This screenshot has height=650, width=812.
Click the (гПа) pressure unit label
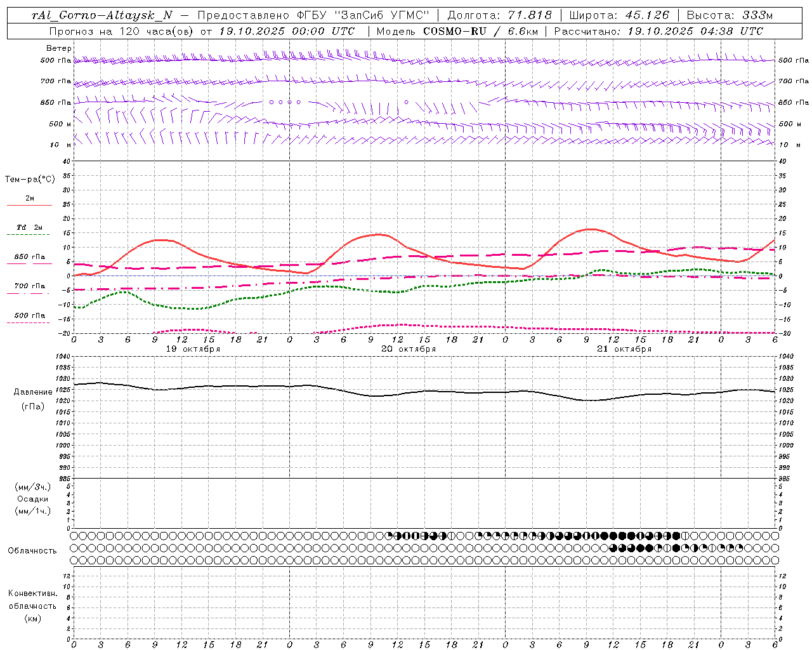(x=33, y=406)
